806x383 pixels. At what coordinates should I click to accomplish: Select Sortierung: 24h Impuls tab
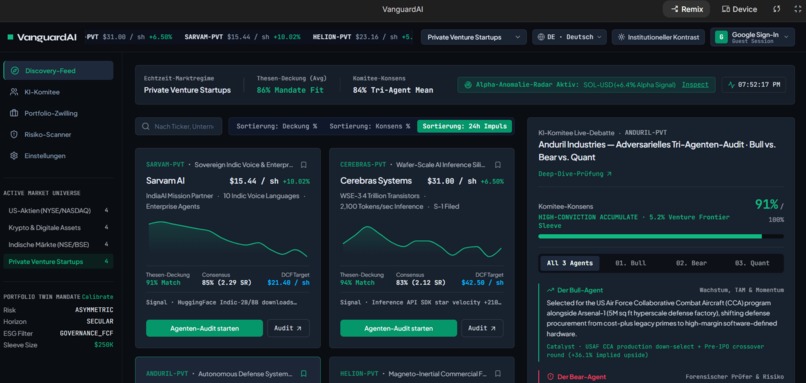point(465,126)
